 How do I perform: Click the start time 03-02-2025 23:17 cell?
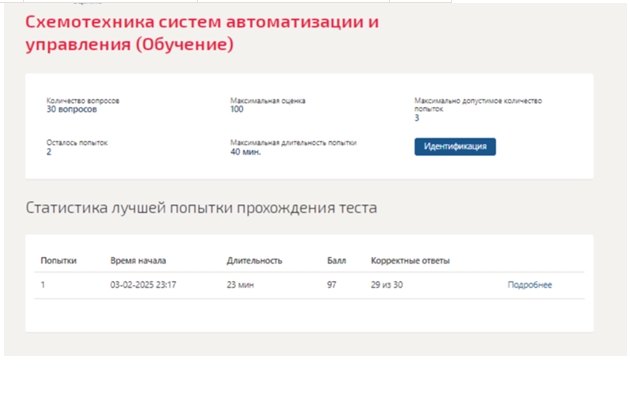coord(143,285)
